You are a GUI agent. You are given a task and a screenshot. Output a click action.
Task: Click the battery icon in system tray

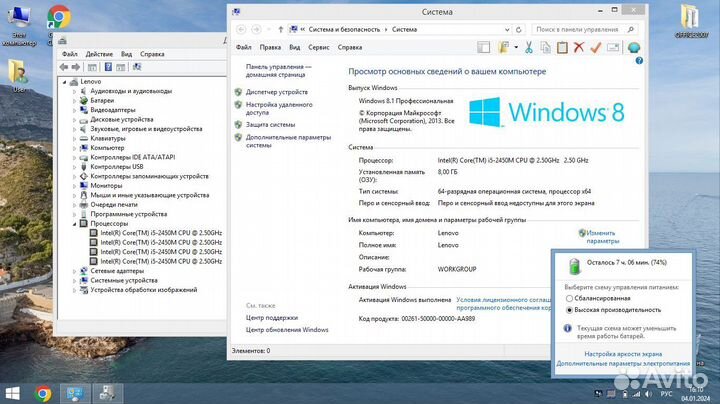click(624, 394)
